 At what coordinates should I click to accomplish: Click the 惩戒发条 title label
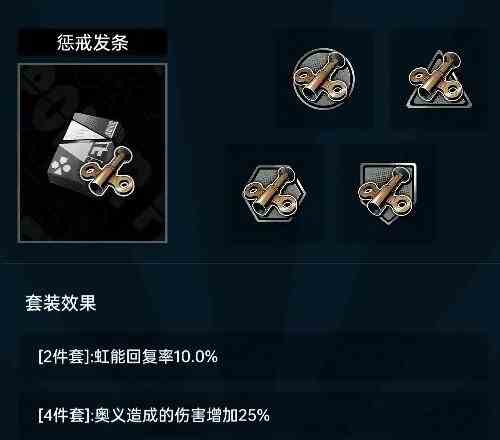tap(92, 43)
